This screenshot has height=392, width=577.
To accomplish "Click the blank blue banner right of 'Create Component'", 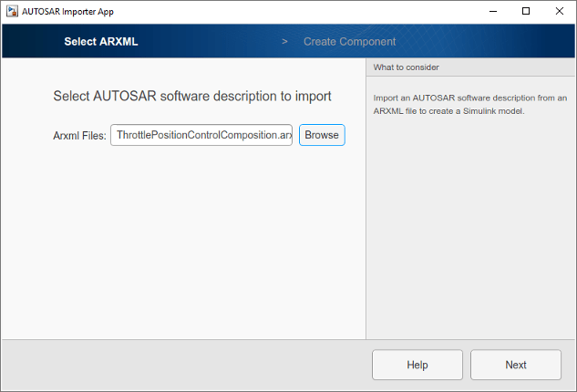I will click(x=483, y=42).
